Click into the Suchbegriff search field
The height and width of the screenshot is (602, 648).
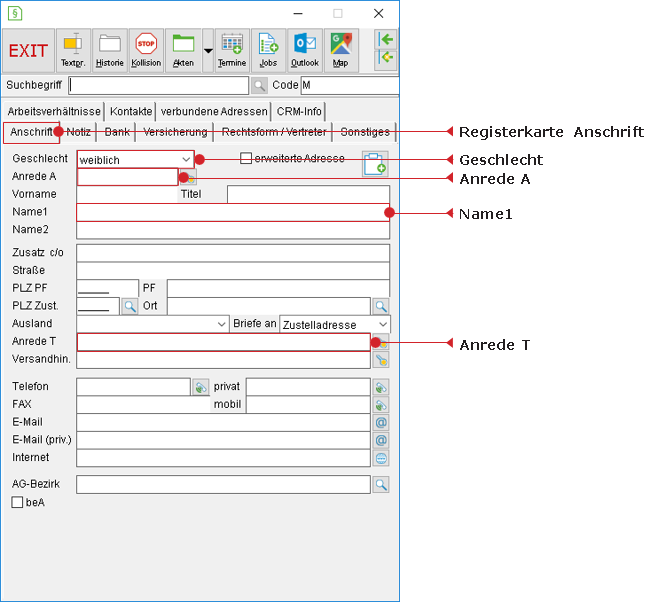(159, 86)
